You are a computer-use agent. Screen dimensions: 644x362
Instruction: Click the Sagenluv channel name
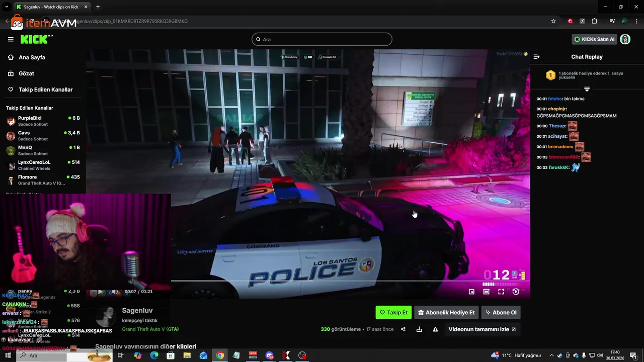(x=137, y=310)
